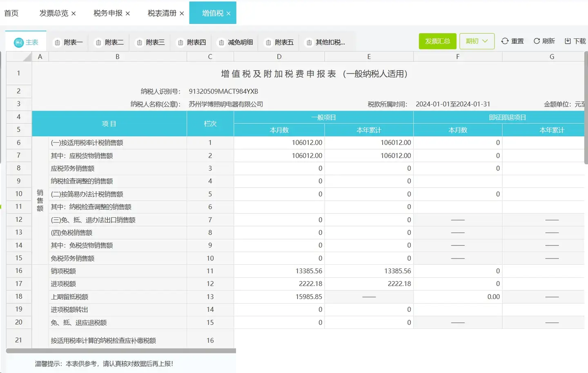Switch to the 附表五 sheet tab
Screen dimensions: 588x373
click(x=280, y=42)
